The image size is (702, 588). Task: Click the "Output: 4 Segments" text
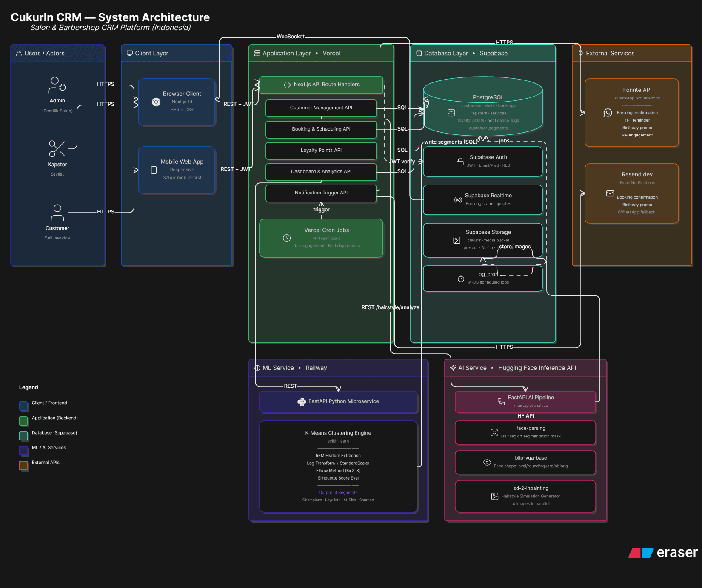[x=338, y=493]
